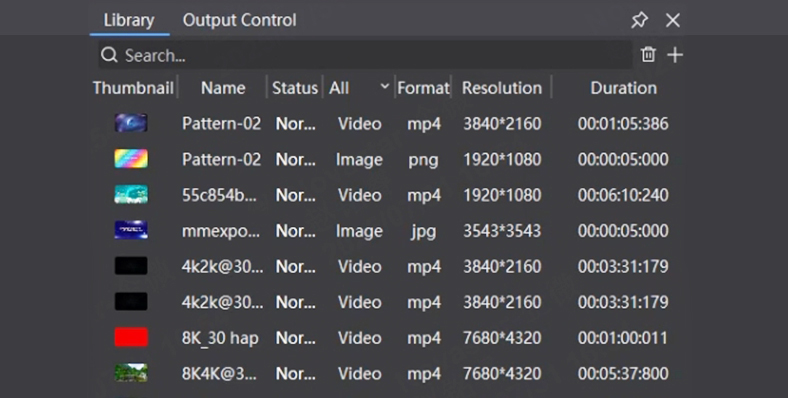Click the jpg format cell
788x398 pixels.
423,231
